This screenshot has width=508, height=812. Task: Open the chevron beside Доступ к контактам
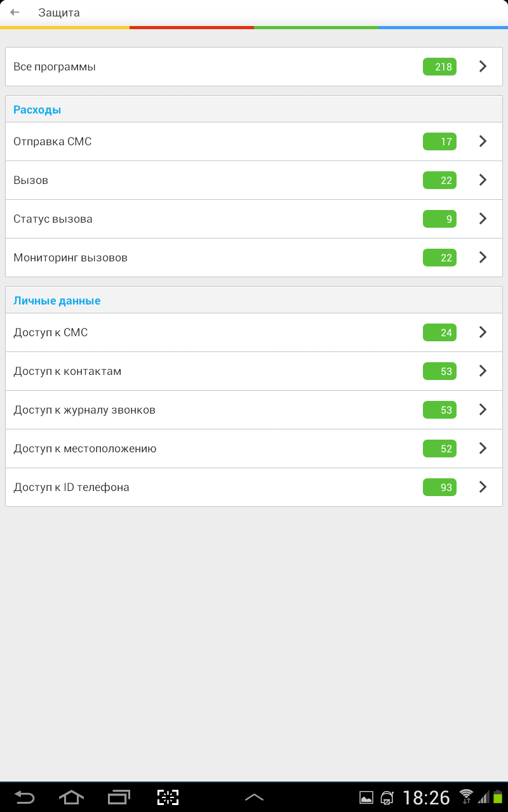[x=483, y=370]
